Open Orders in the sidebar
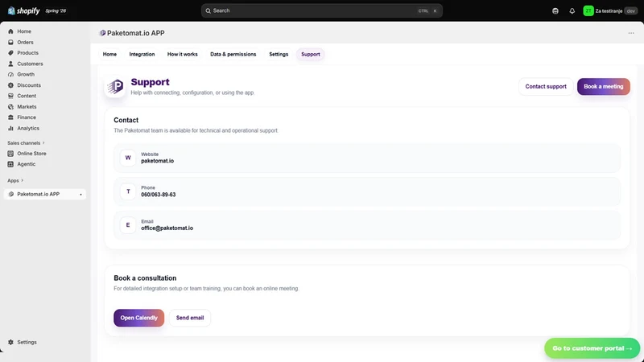This screenshot has width=644, height=362. 25,42
